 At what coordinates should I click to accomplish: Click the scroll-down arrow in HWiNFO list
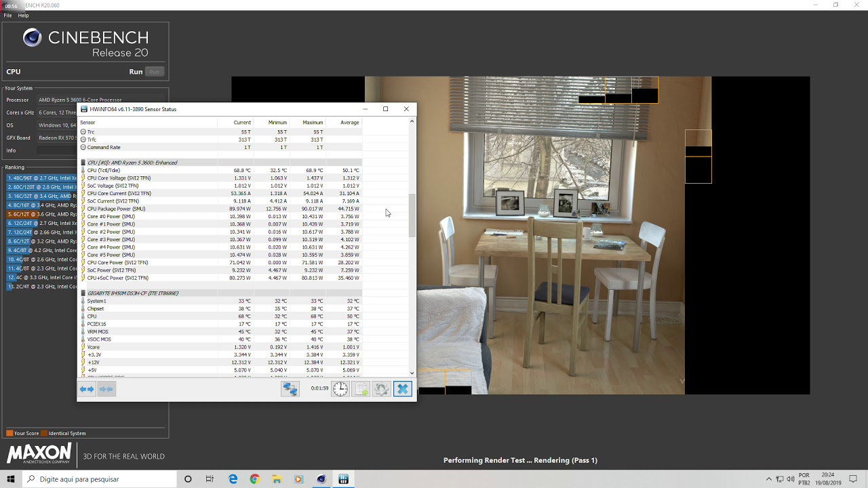pyautogui.click(x=412, y=373)
